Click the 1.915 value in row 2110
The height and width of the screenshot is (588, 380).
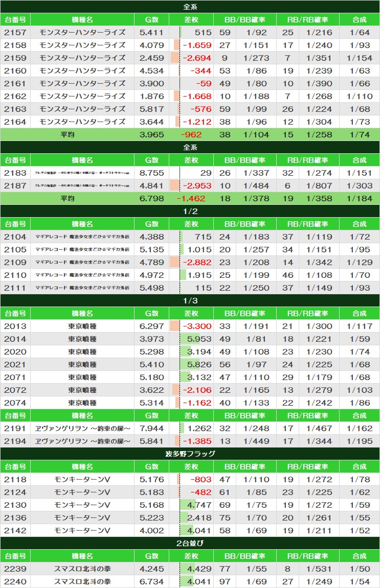tap(199, 275)
